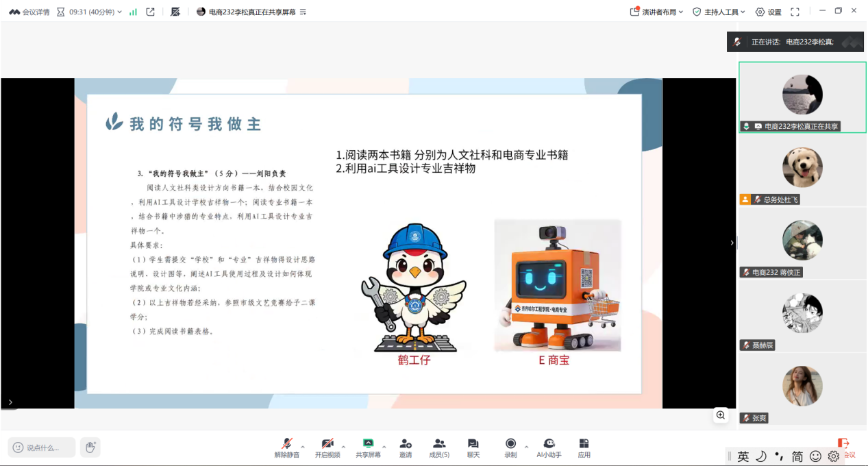This screenshot has height=466, width=868.
Task: Open 会议详情 meeting details
Action: pos(29,12)
